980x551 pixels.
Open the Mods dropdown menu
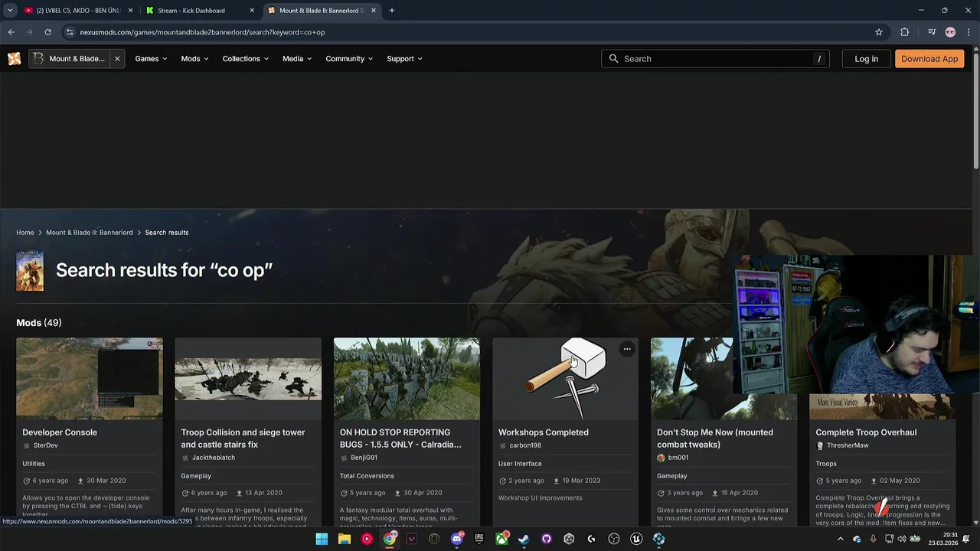click(194, 59)
